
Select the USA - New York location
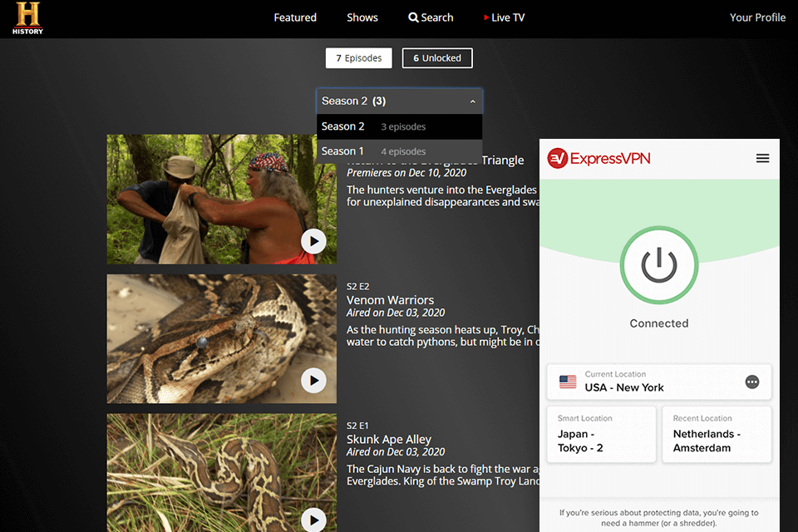[x=659, y=382]
